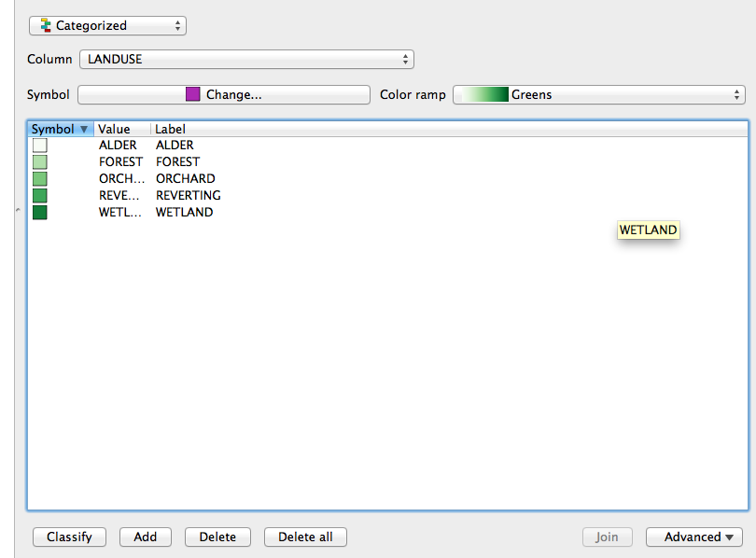Click the Label column header
This screenshot has height=558, width=756.
[x=170, y=129]
